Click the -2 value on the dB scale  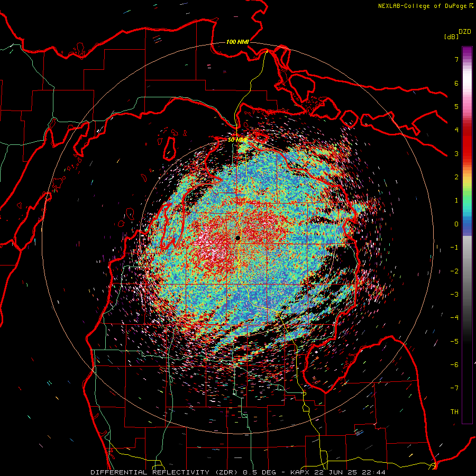click(454, 271)
